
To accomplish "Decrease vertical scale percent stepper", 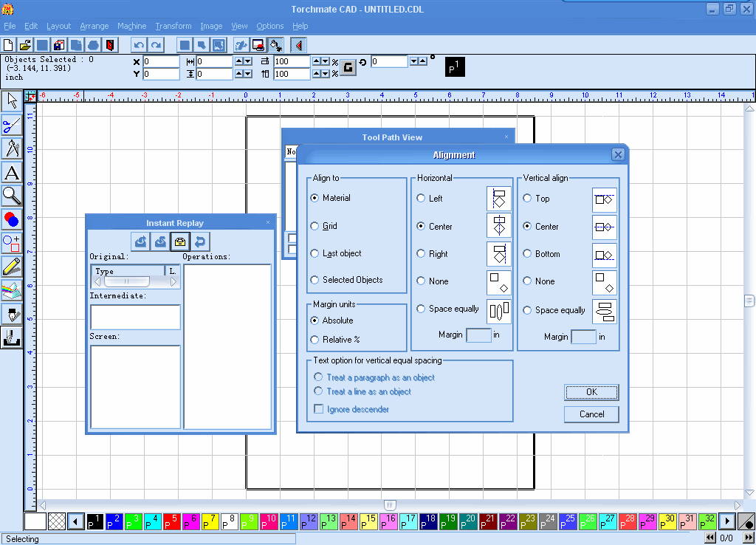I will (326, 74).
